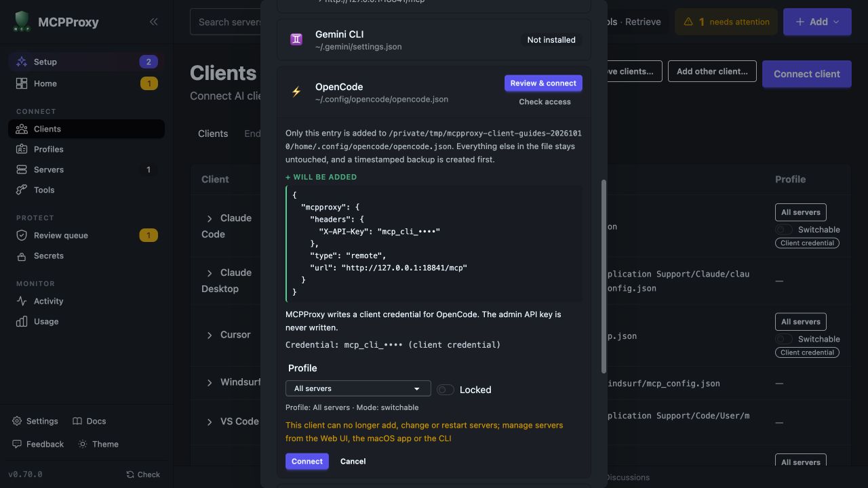Expand the Claude Code client row
The height and width of the screenshot is (488, 868).
click(x=210, y=218)
